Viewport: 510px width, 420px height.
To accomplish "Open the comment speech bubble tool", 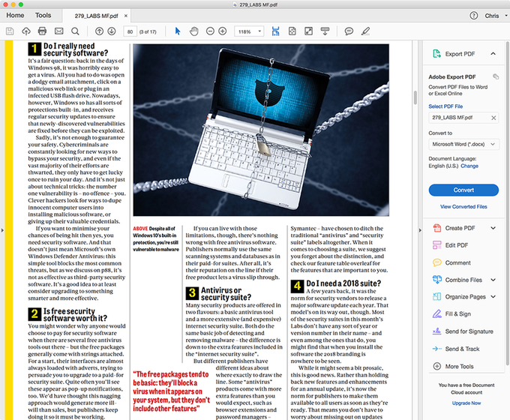I will (349, 31).
